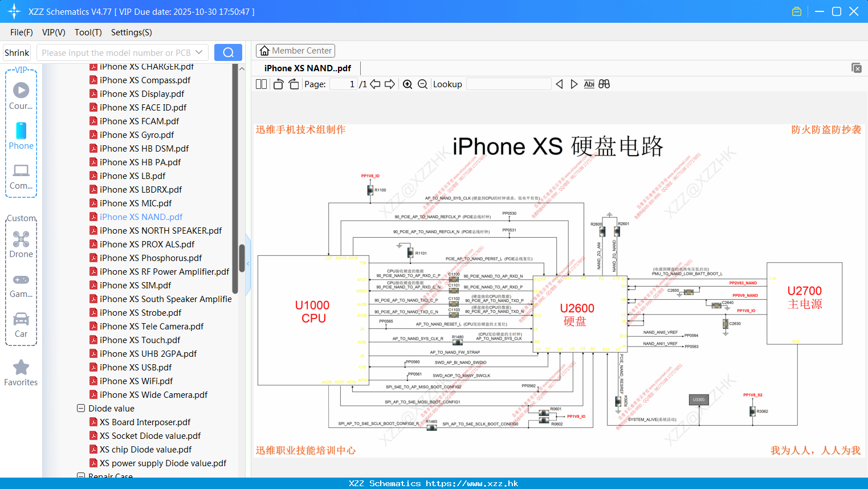The width and height of the screenshot is (868, 489).
Task: Select the iPhone XS NAND..pdf tab
Action: tap(308, 68)
